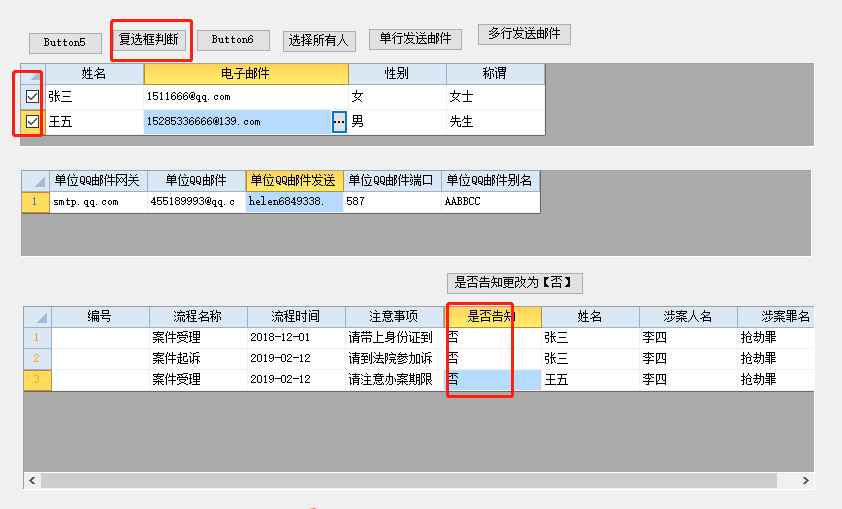The height and width of the screenshot is (509, 842).
Task: Click the helen6849338. cell
Action: tap(294, 202)
